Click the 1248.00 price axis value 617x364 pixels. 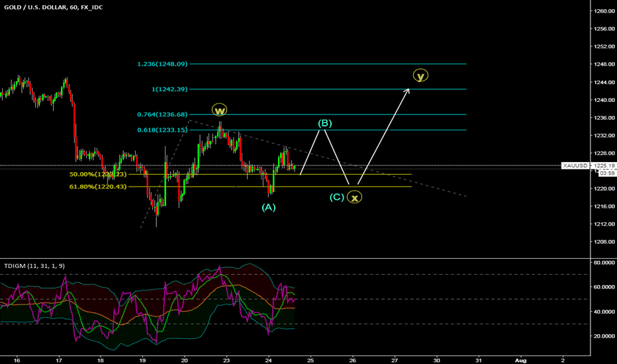[x=604, y=64]
